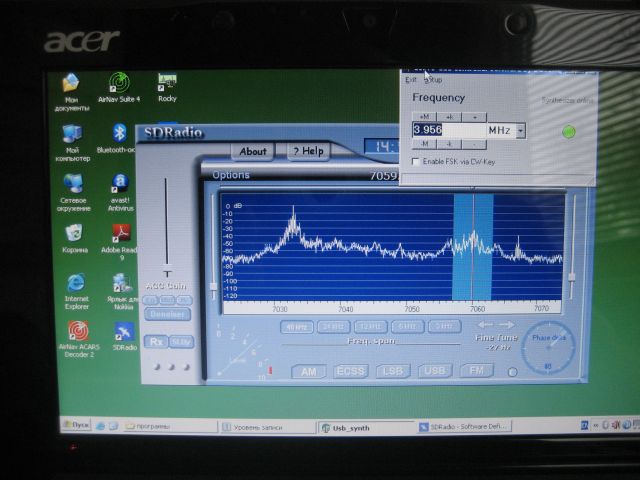Enable FSK via CW Key checkbox
640x480 pixels.
point(416,162)
